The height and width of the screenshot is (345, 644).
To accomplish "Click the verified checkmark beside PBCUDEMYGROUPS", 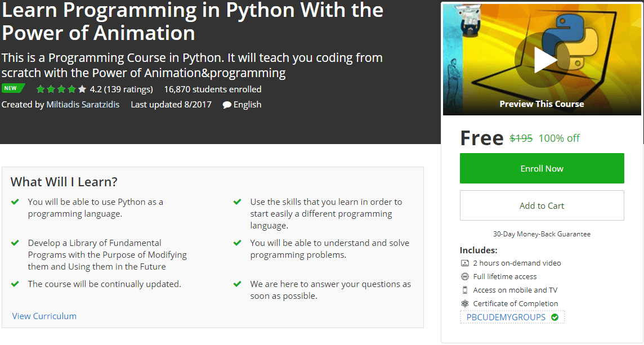I will point(554,317).
